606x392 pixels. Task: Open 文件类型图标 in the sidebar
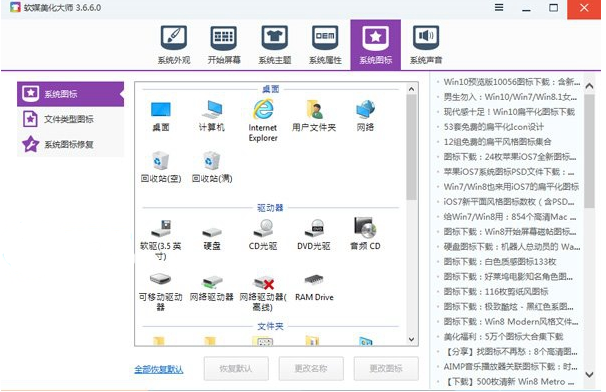tap(70, 119)
